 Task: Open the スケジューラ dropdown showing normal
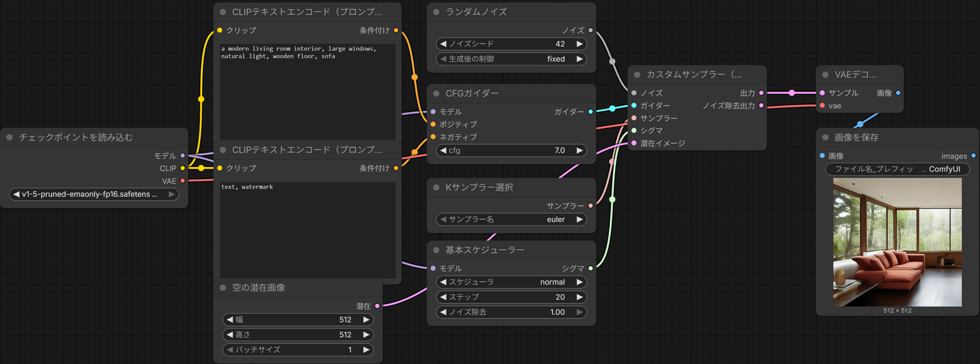point(511,282)
